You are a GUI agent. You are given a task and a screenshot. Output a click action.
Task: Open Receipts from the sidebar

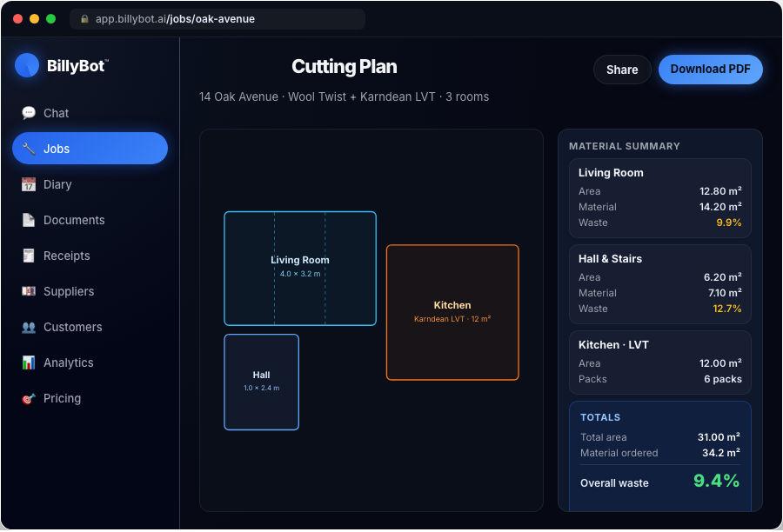coord(90,256)
